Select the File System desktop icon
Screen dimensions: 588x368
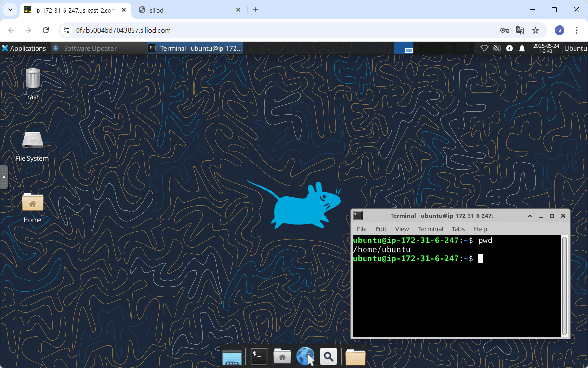point(32,146)
